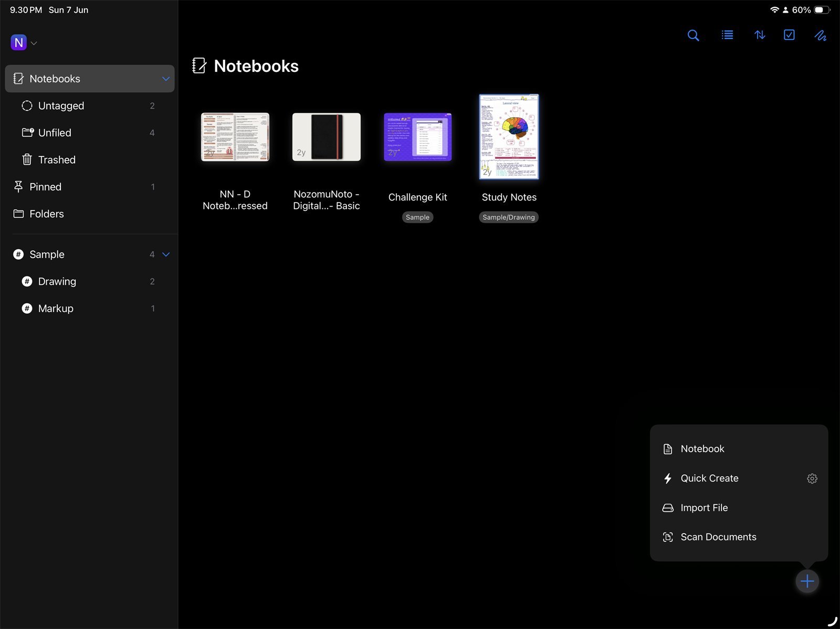
Task: Select the Sample tag
Action: click(90, 254)
